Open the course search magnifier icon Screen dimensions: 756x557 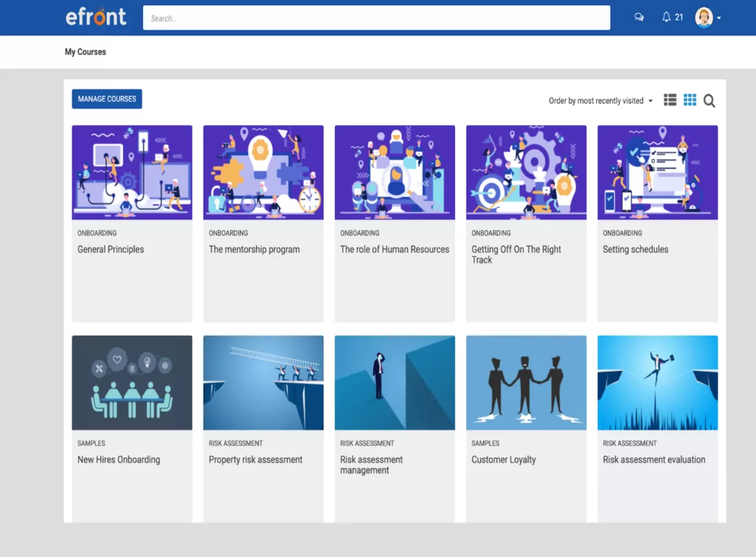[709, 100]
